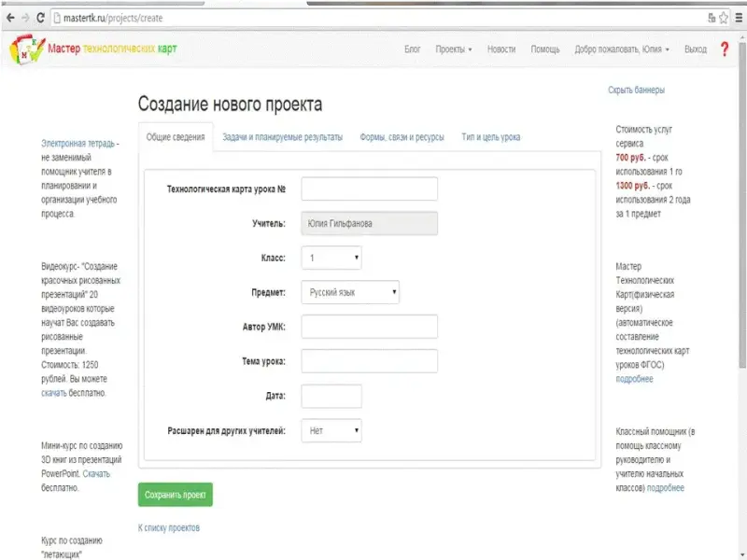This screenshot has height=560, width=747.
Task: Reload the page with refresh icon
Action: tap(42, 18)
